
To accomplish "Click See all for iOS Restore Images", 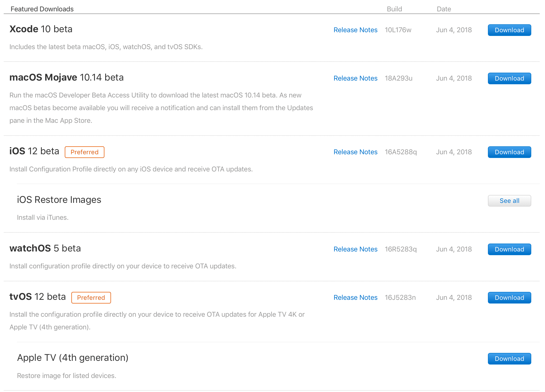I will (x=509, y=201).
